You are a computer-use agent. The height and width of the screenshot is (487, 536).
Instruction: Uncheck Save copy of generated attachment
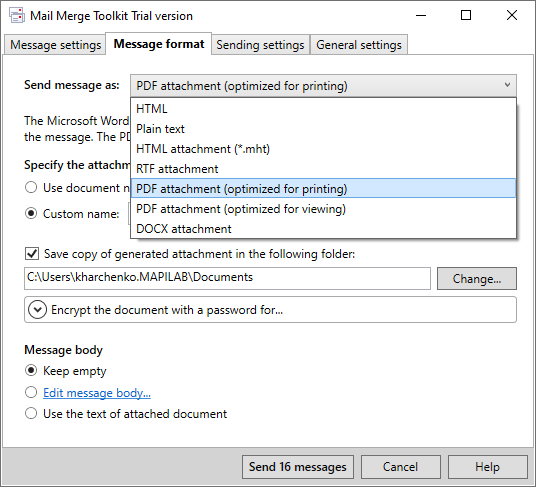32,254
